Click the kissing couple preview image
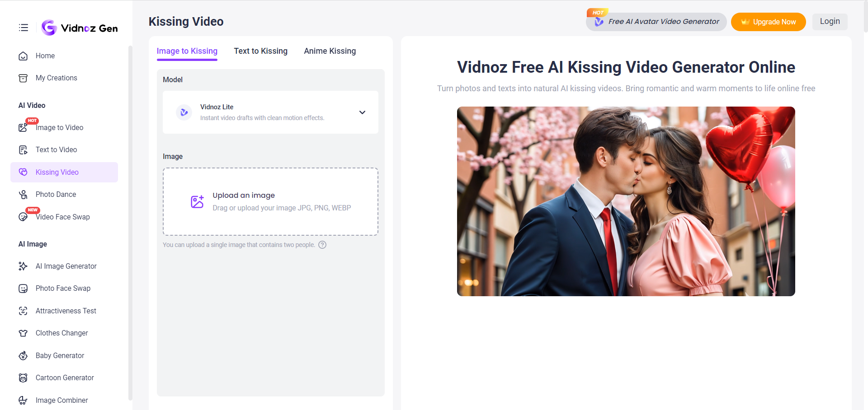The width and height of the screenshot is (868, 410). [x=626, y=201]
